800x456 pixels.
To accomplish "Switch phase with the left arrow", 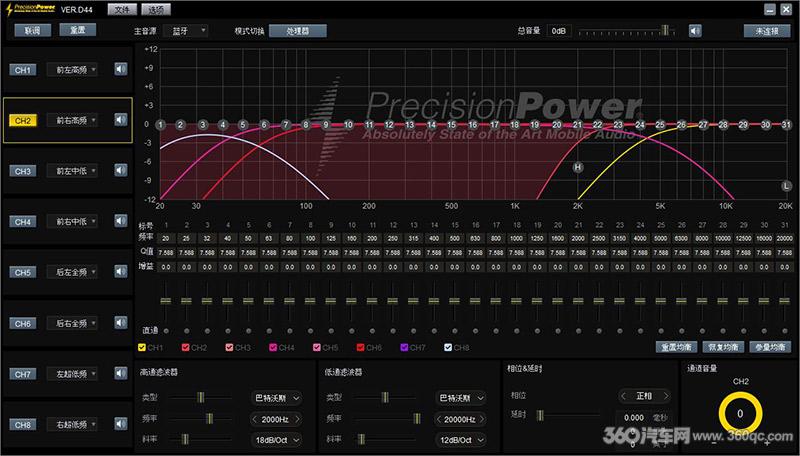I will (623, 396).
